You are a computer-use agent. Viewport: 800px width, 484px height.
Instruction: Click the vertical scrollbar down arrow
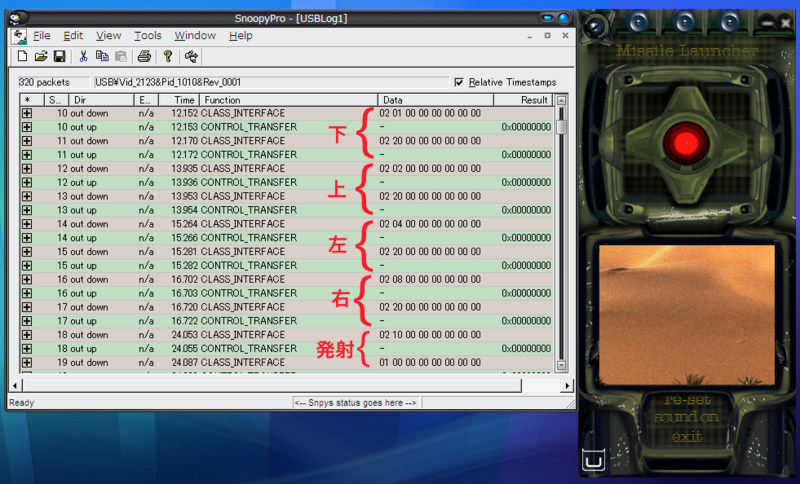tap(561, 365)
